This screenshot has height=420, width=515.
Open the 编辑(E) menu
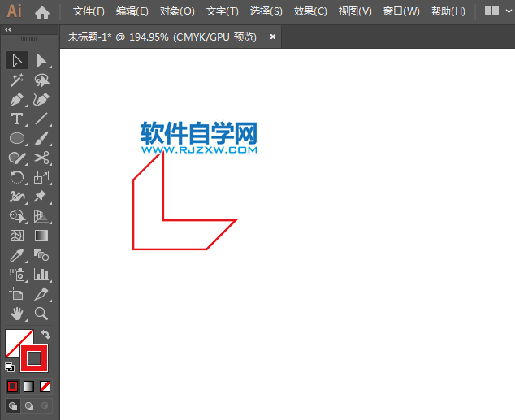pyautogui.click(x=132, y=11)
